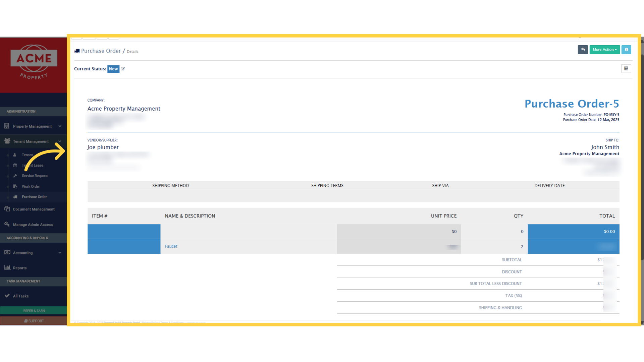Click the back arrow button
This screenshot has width=644, height=362.
[x=583, y=50]
